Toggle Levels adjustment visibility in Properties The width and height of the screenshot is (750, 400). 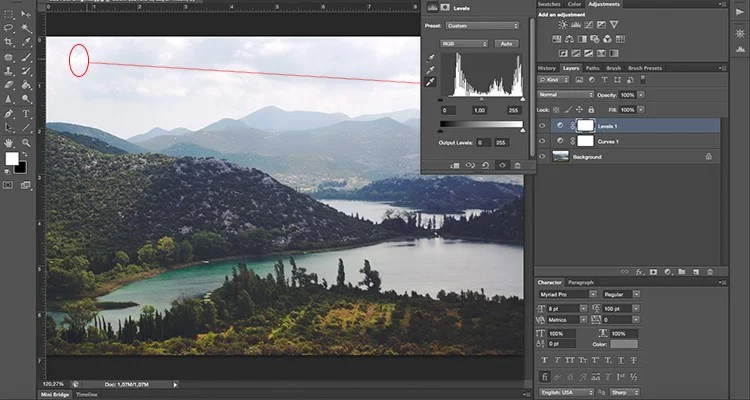point(502,165)
